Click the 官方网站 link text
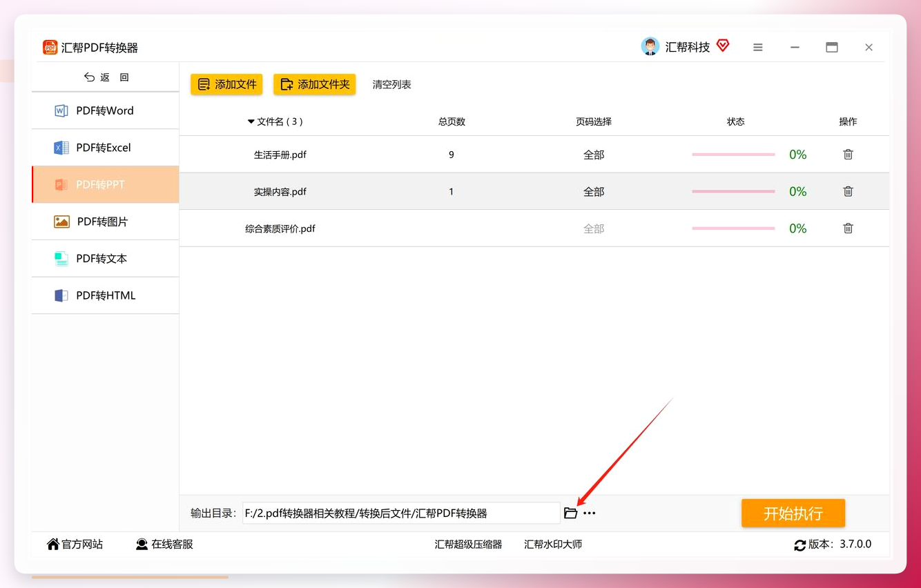The image size is (921, 588). (82, 545)
